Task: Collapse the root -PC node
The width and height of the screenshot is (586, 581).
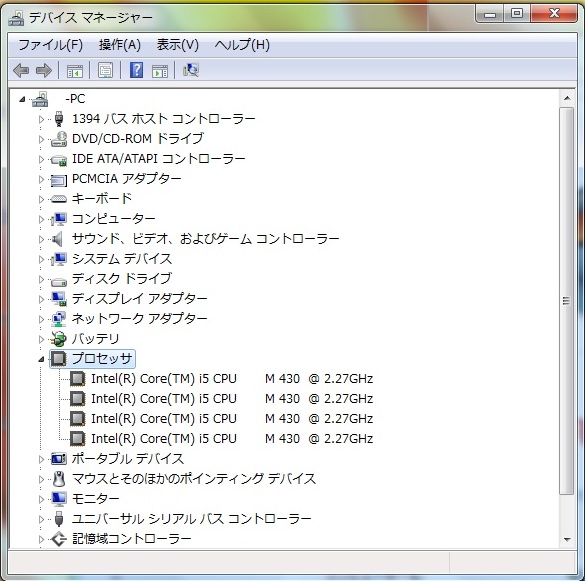Action: pos(22,99)
